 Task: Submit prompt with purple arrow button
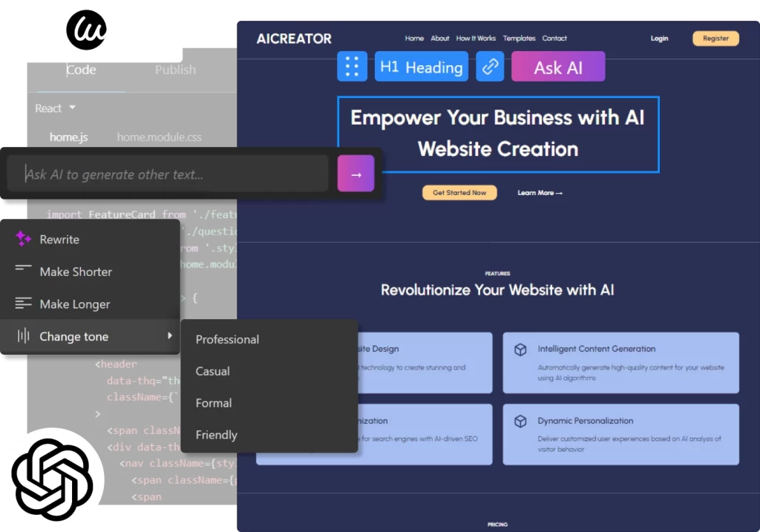(x=356, y=174)
